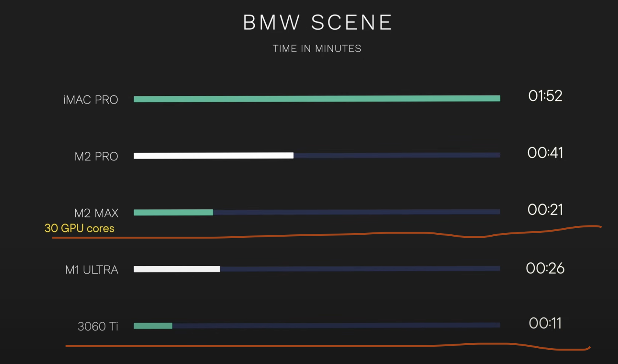Viewport: 618px width, 364px height.
Task: Click the yellow 30 GPU cores annotation
Action: pyautogui.click(x=79, y=228)
